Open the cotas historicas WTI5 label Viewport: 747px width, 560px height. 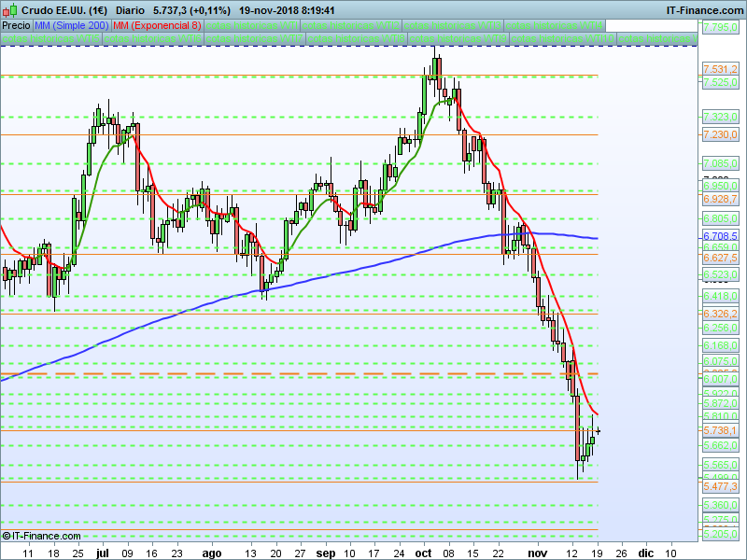click(51, 39)
